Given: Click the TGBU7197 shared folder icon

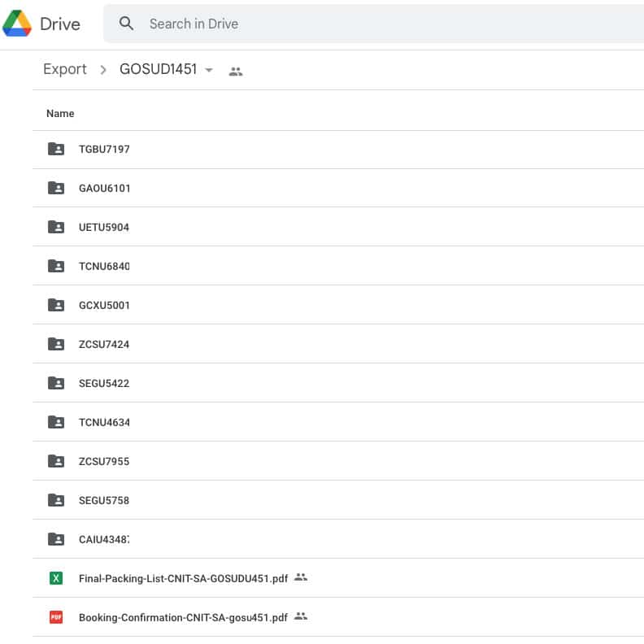Looking at the screenshot, I should [56, 149].
